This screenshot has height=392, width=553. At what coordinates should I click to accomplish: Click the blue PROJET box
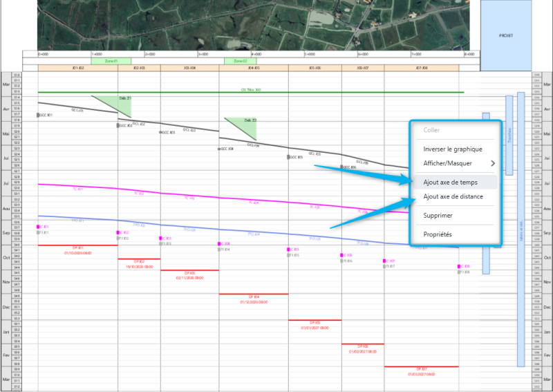pos(506,35)
